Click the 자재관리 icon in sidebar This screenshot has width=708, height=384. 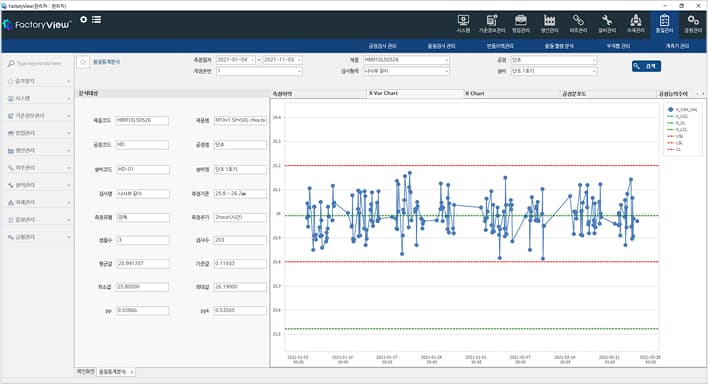click(10, 202)
